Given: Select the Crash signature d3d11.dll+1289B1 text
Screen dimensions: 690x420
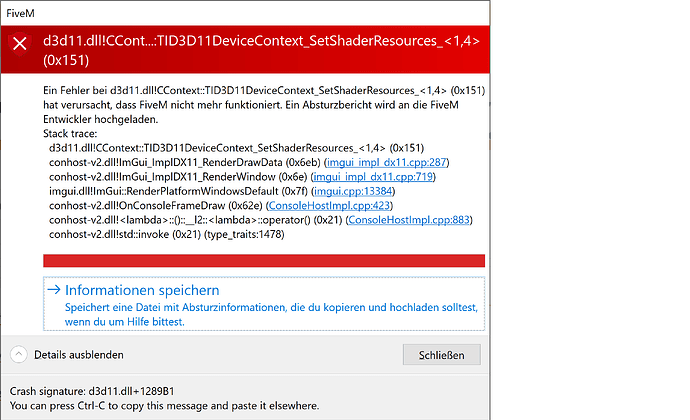Looking at the screenshot, I should (x=92, y=391).
